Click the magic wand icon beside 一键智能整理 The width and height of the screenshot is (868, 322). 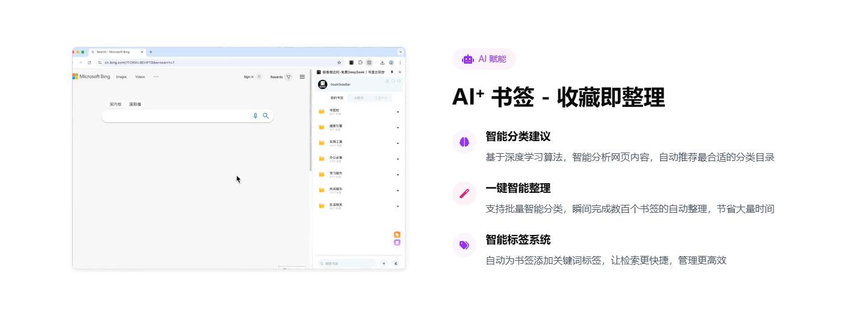(464, 193)
